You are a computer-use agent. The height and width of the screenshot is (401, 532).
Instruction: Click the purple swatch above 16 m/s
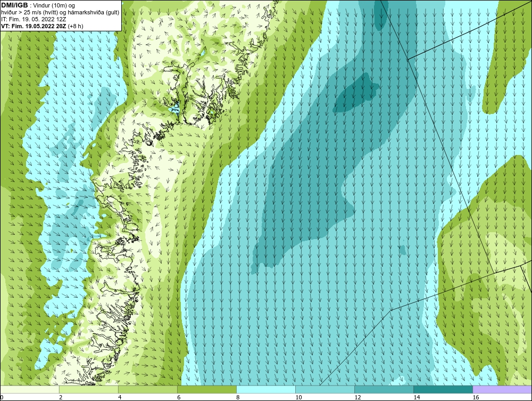point(502,389)
